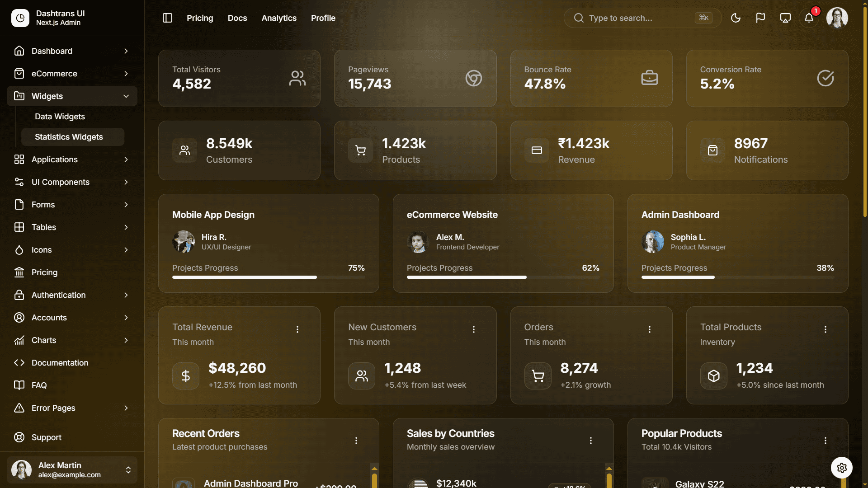Click the Conversion Rate checkmark icon
Screen dimensions: 868x488
pos(825,78)
